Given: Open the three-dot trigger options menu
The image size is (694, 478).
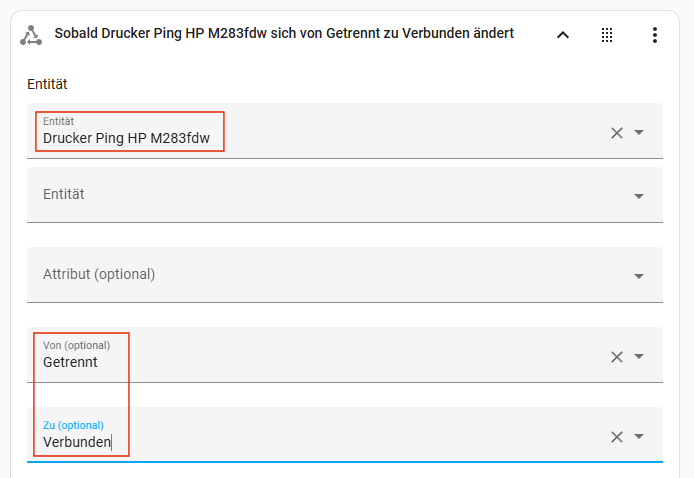Looking at the screenshot, I should 655,35.
